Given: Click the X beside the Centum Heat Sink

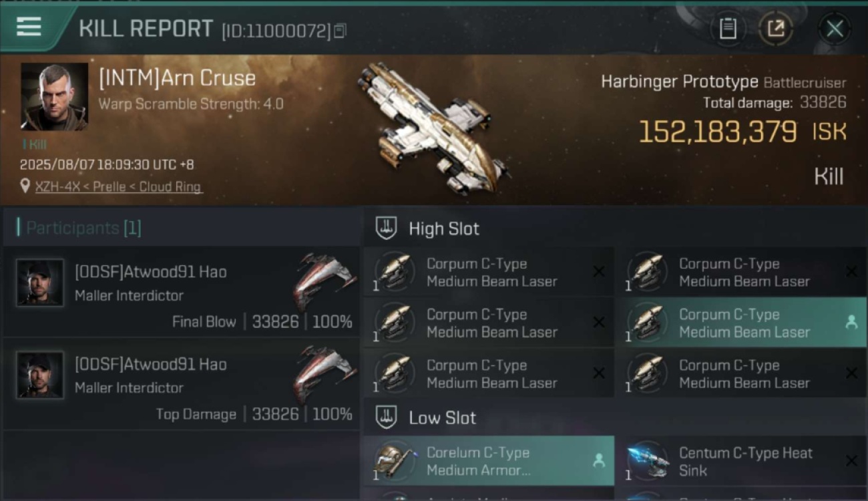Looking at the screenshot, I should (851, 461).
